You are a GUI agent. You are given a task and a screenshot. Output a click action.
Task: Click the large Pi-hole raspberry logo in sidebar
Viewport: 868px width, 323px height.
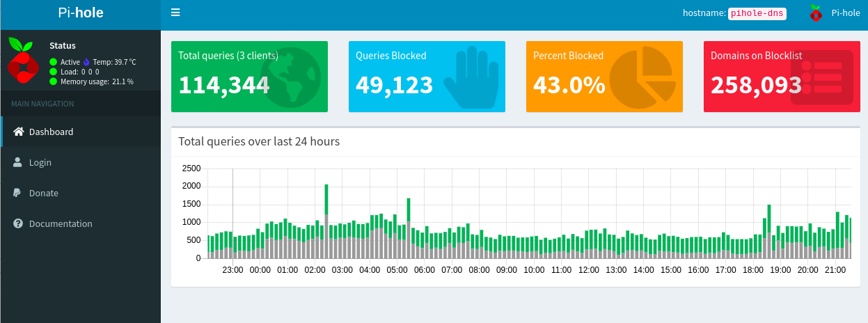point(23,61)
